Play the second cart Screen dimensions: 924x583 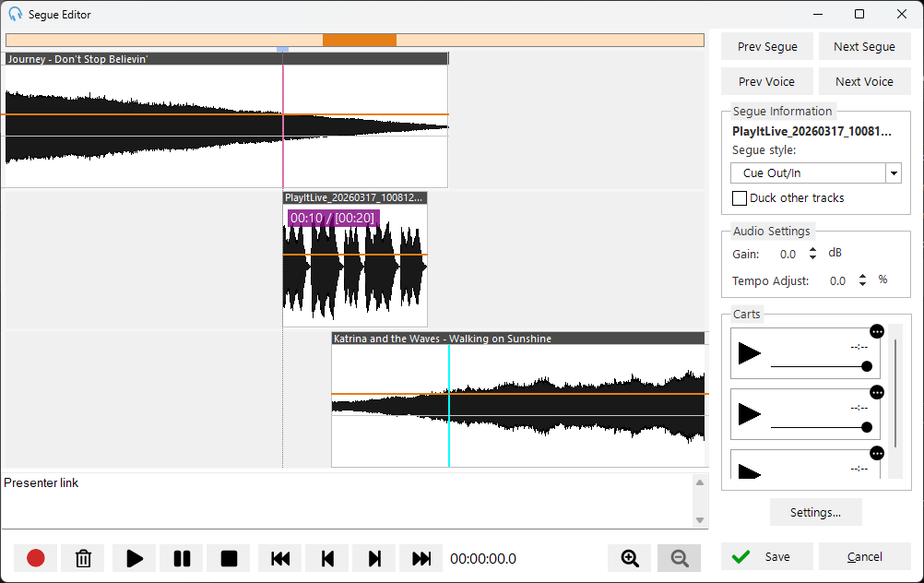[749, 414]
